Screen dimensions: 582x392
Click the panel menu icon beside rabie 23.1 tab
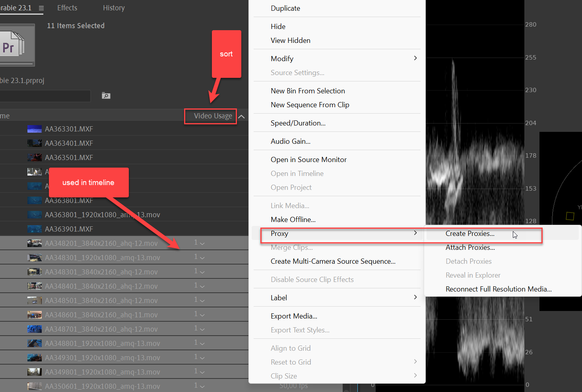point(41,8)
